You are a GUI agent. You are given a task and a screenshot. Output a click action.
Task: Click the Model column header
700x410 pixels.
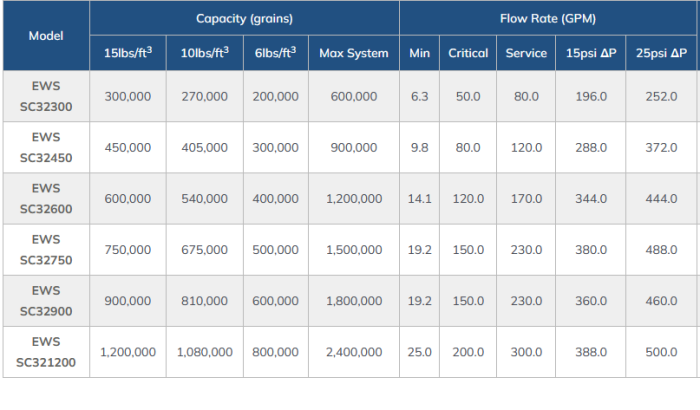click(46, 36)
